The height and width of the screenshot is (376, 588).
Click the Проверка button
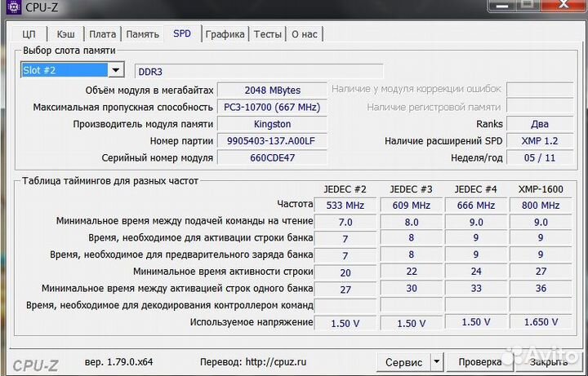pyautogui.click(x=480, y=362)
